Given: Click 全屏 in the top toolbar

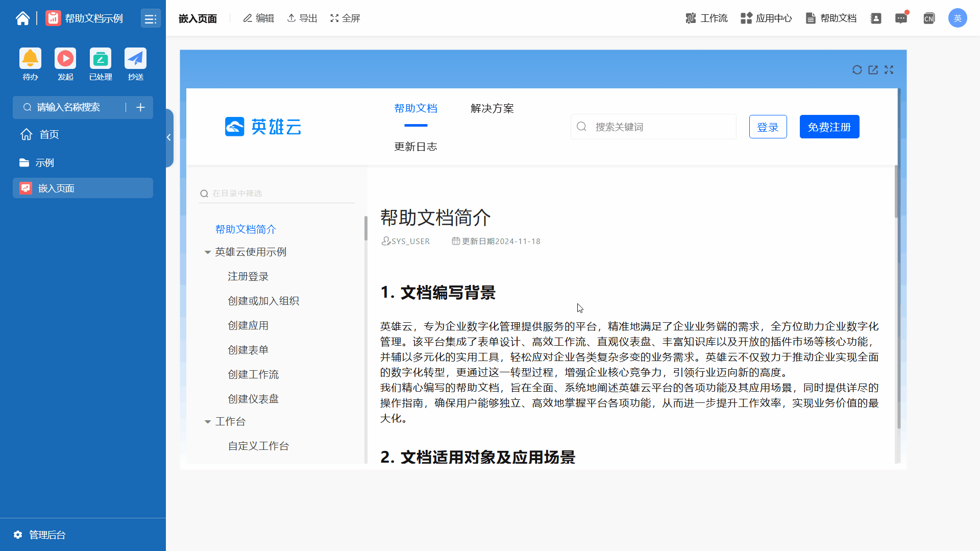Looking at the screenshot, I should tap(345, 18).
